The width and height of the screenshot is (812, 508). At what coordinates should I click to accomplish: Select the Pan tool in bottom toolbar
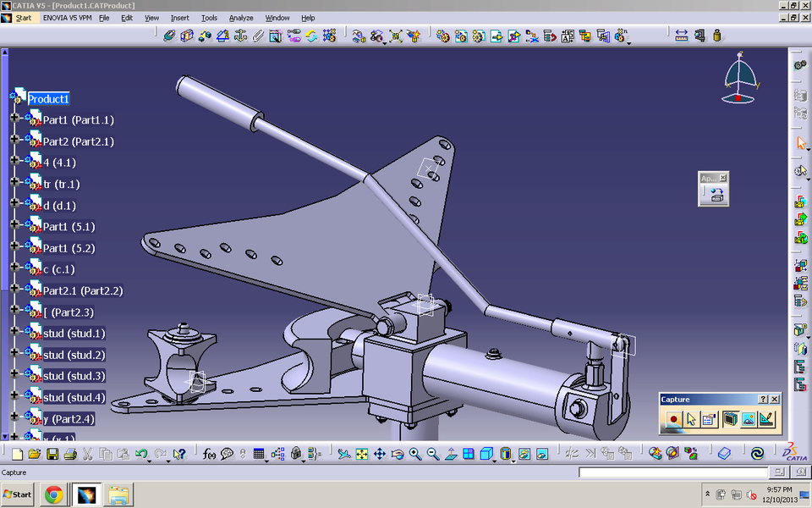pyautogui.click(x=381, y=454)
